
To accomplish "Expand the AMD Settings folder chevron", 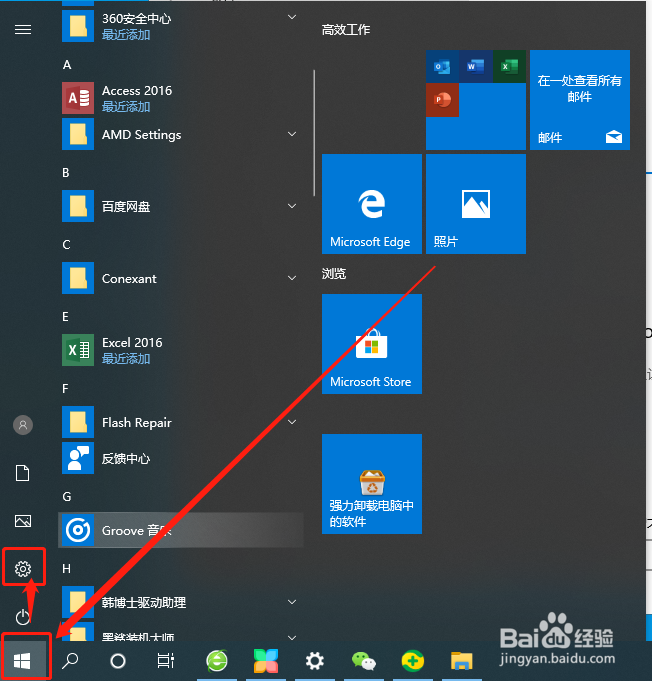I will pos(292,134).
